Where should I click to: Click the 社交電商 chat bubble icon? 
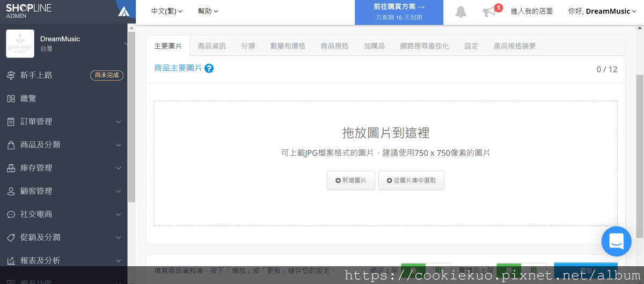pyautogui.click(x=11, y=214)
